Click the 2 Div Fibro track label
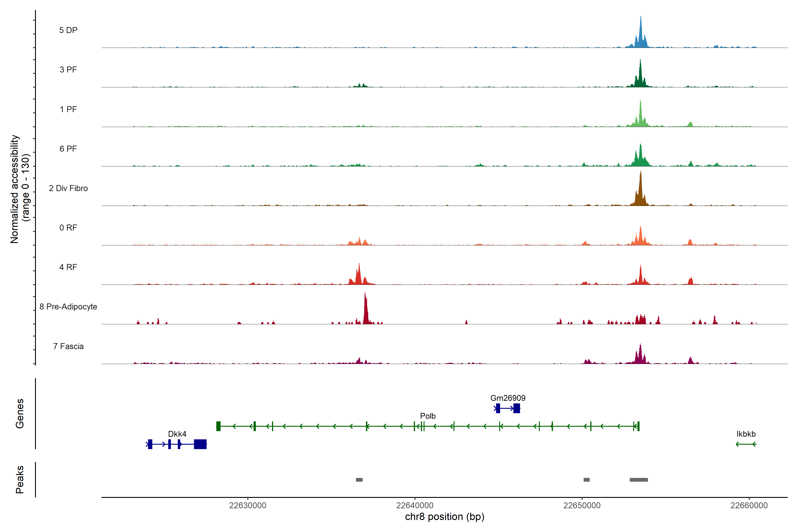This screenshot has width=798, height=532. click(x=68, y=188)
